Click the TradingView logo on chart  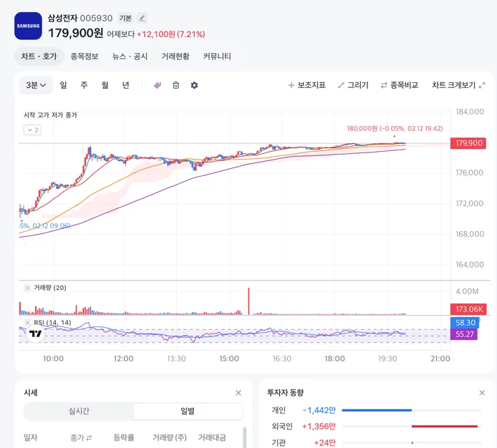pyautogui.click(x=36, y=333)
